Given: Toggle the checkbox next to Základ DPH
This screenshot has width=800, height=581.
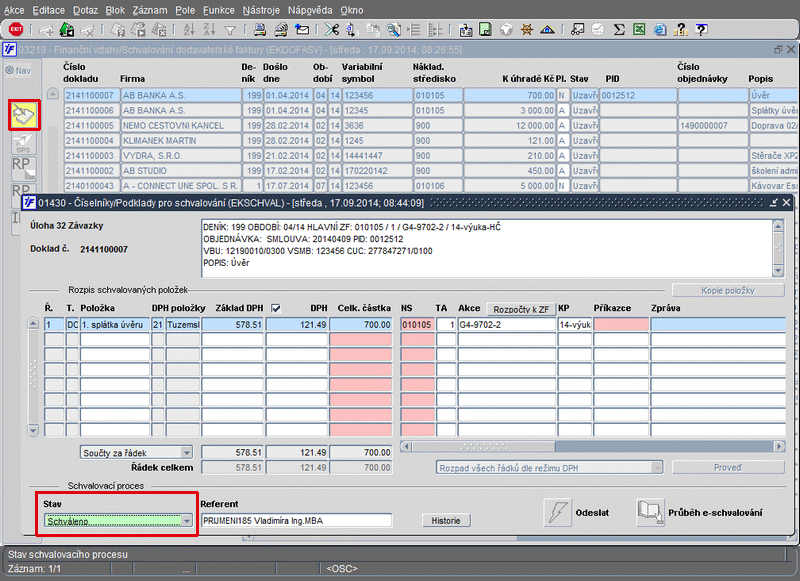Looking at the screenshot, I should 276,308.
